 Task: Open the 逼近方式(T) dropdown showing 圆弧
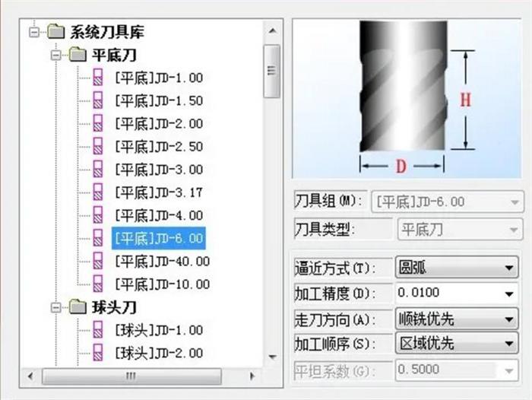coord(457,267)
